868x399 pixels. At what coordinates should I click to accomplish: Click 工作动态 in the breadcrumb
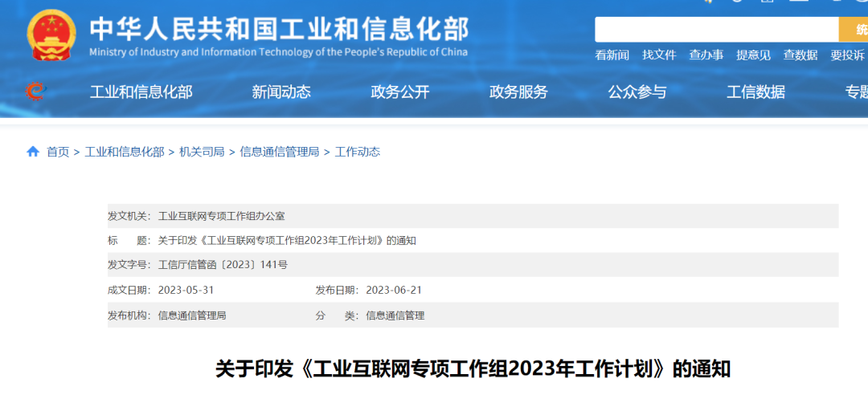[357, 152]
